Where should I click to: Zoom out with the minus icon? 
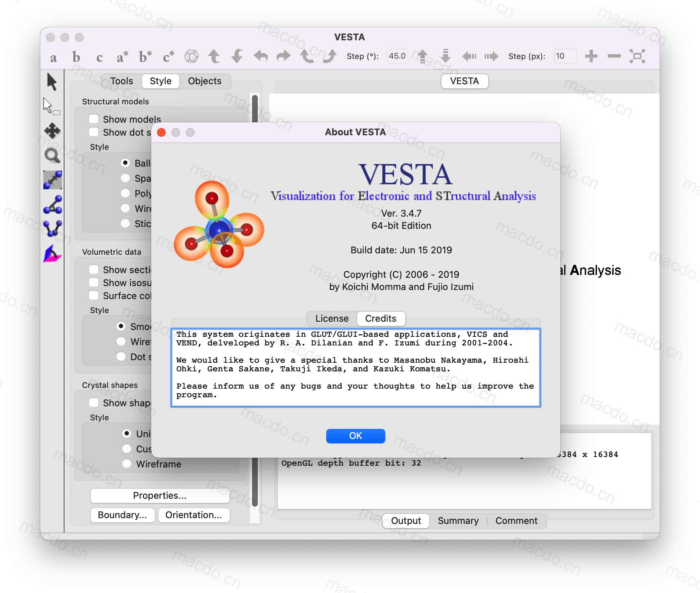point(614,56)
